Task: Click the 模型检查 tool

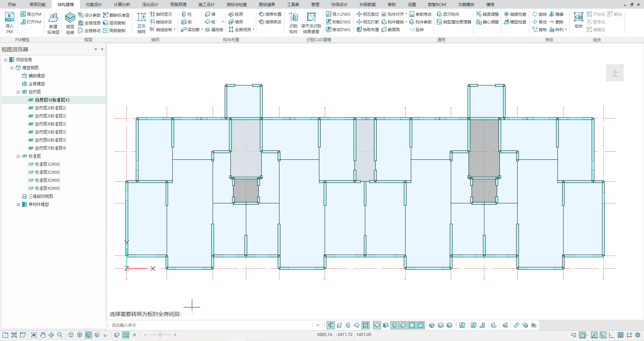Action: 515,22
